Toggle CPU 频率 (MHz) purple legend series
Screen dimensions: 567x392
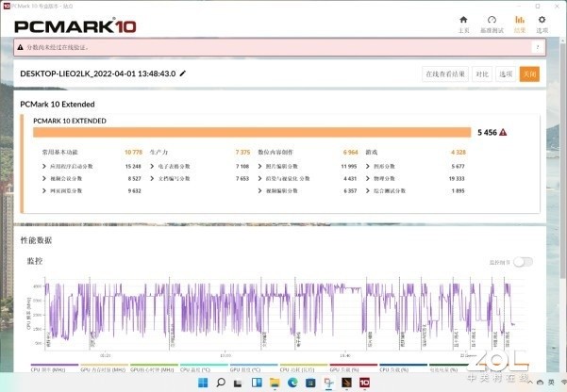click(54, 368)
